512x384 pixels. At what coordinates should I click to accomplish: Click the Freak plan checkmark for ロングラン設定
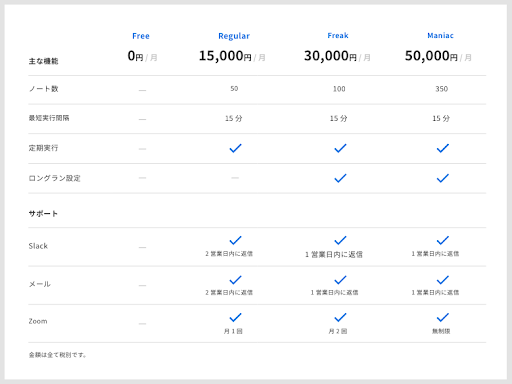pos(340,178)
